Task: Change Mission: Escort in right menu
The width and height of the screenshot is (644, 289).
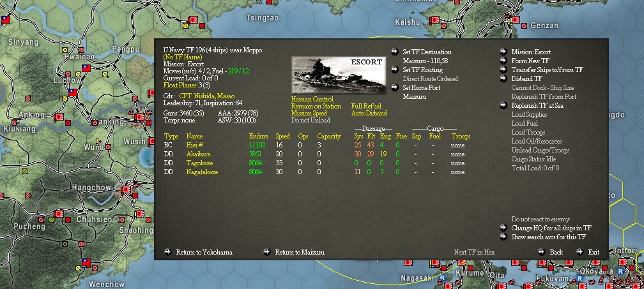Action: (x=531, y=52)
